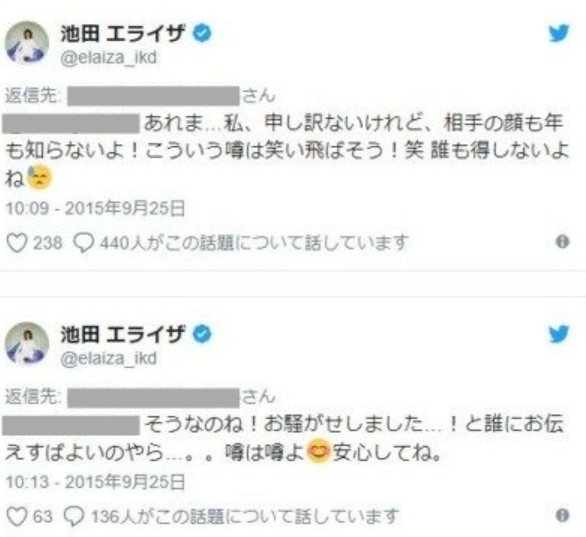Open reply bubble icon beside 440人
Viewport: 586px width, 537px height.
point(83,243)
